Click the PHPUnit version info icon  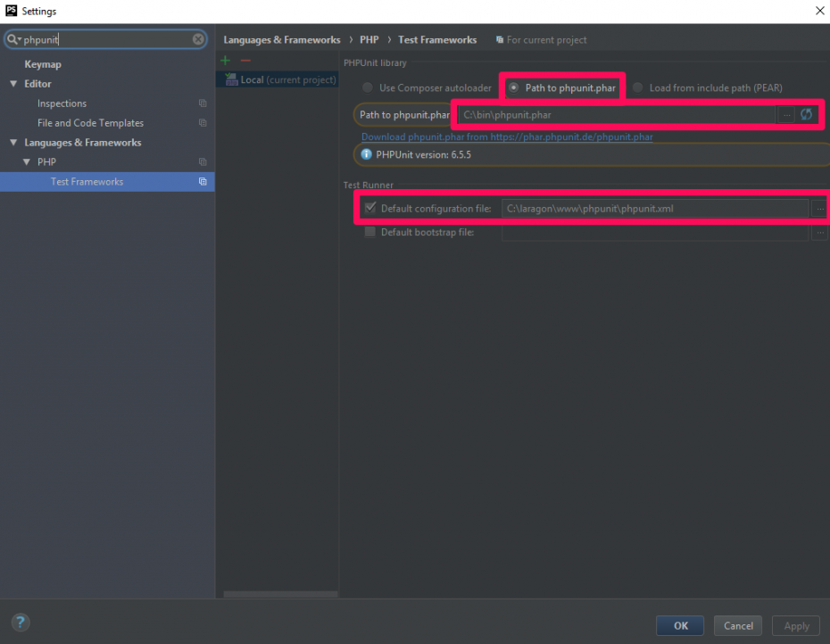point(366,154)
